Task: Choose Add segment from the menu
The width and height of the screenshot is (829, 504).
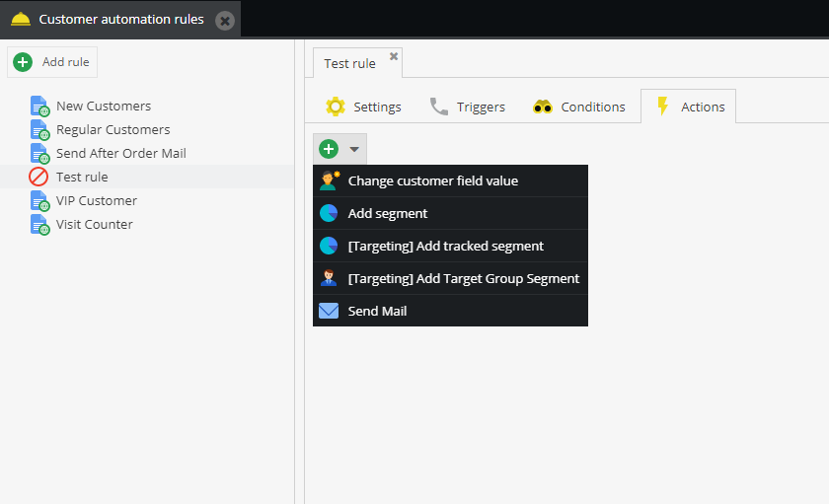Action: pyautogui.click(x=450, y=213)
